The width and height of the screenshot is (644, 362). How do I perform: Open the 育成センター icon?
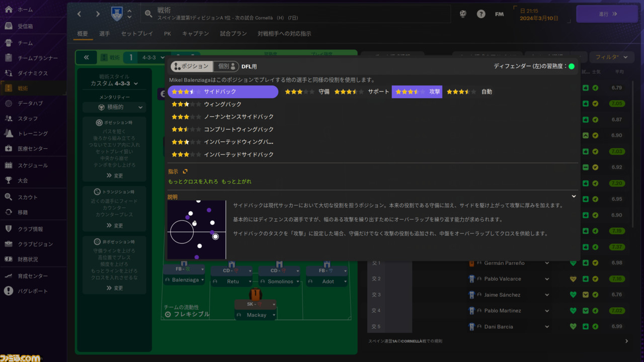pos(9,276)
